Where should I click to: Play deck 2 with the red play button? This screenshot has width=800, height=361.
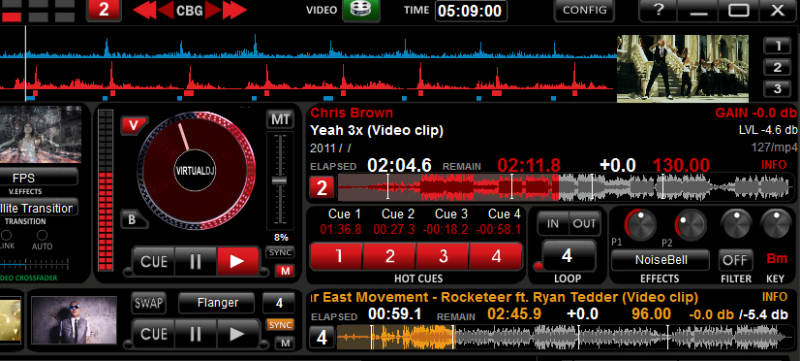[x=238, y=262]
